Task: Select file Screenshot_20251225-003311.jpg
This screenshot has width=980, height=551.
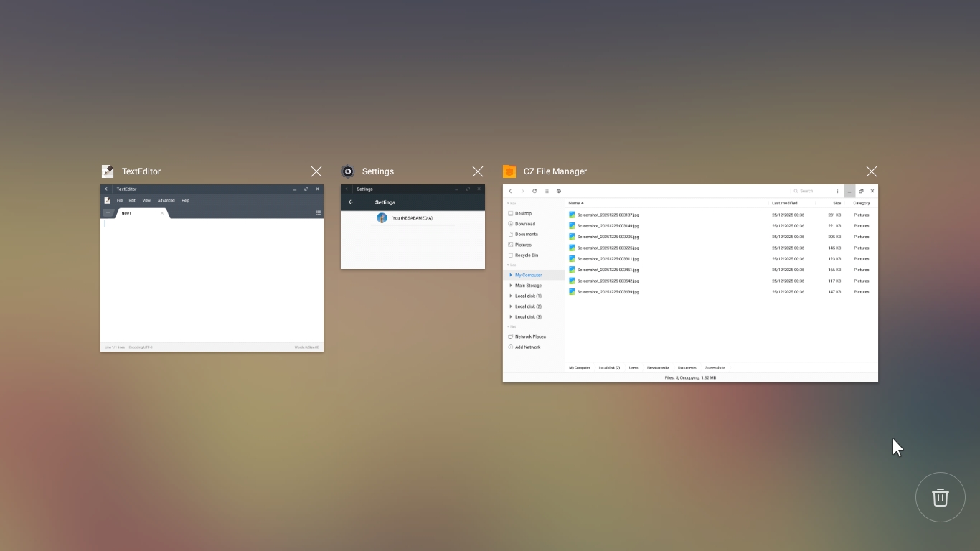Action: point(608,259)
